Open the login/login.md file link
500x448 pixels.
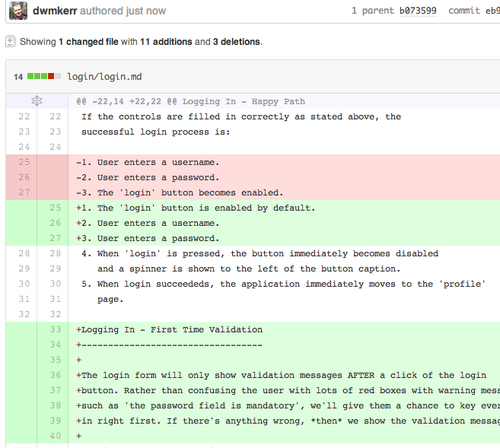(x=104, y=77)
